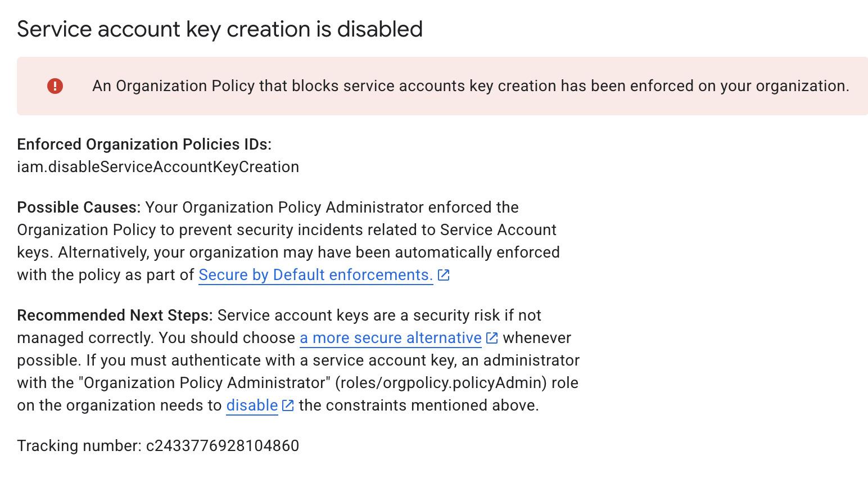Click the iam.disableServiceAccountKeyCreation policy ID
Screen dimensions: 868x487
(158, 167)
